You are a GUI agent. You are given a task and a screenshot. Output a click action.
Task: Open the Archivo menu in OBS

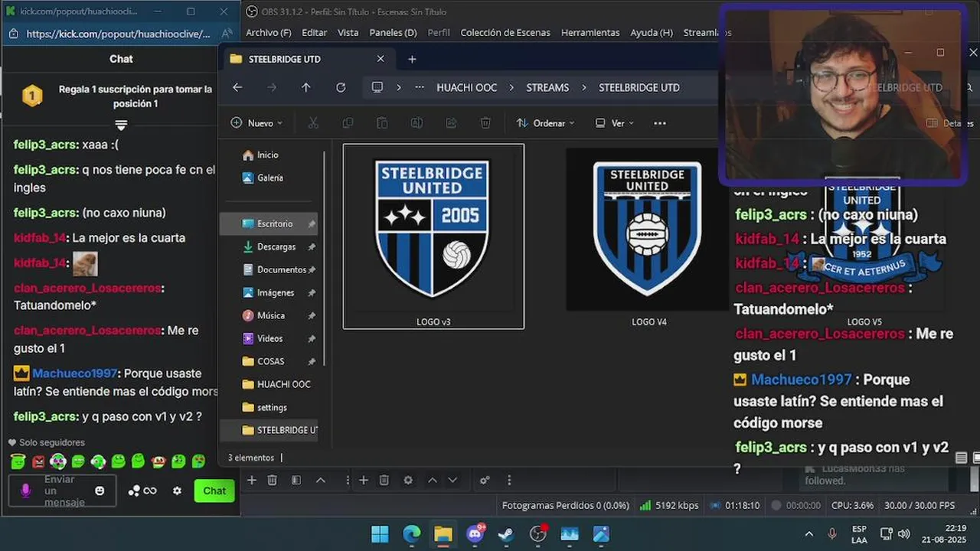[269, 33]
